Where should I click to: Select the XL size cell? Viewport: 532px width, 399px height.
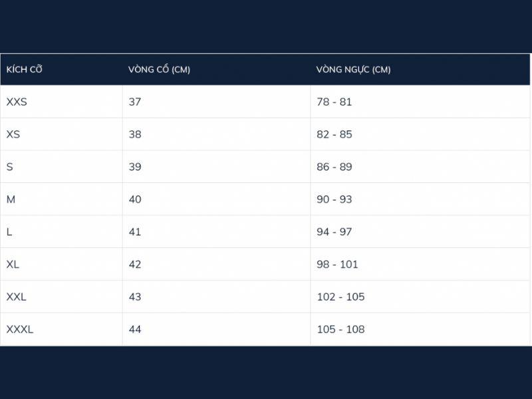click(x=13, y=264)
